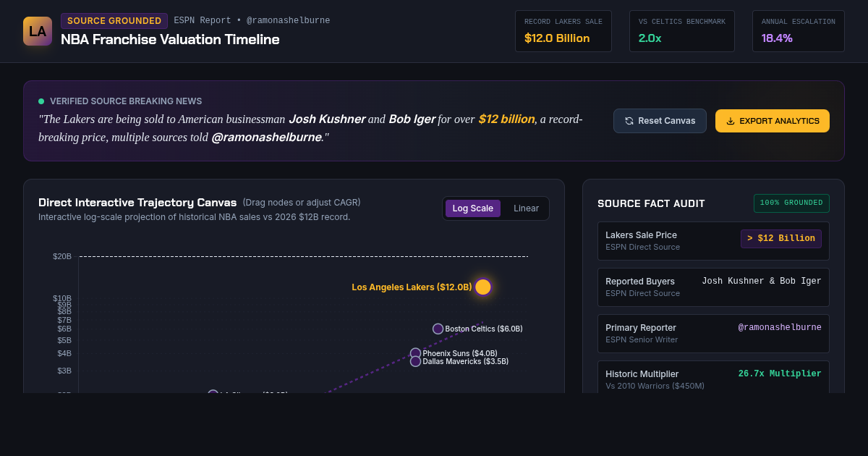Screen dimensions: 868x456
Task: Click the EXPORT ANALYTICS button
Action: coord(773,121)
